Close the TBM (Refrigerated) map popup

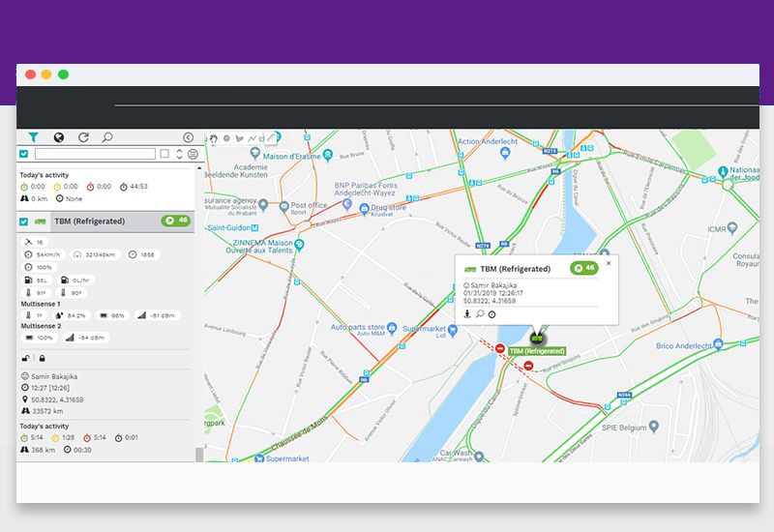[x=609, y=263]
